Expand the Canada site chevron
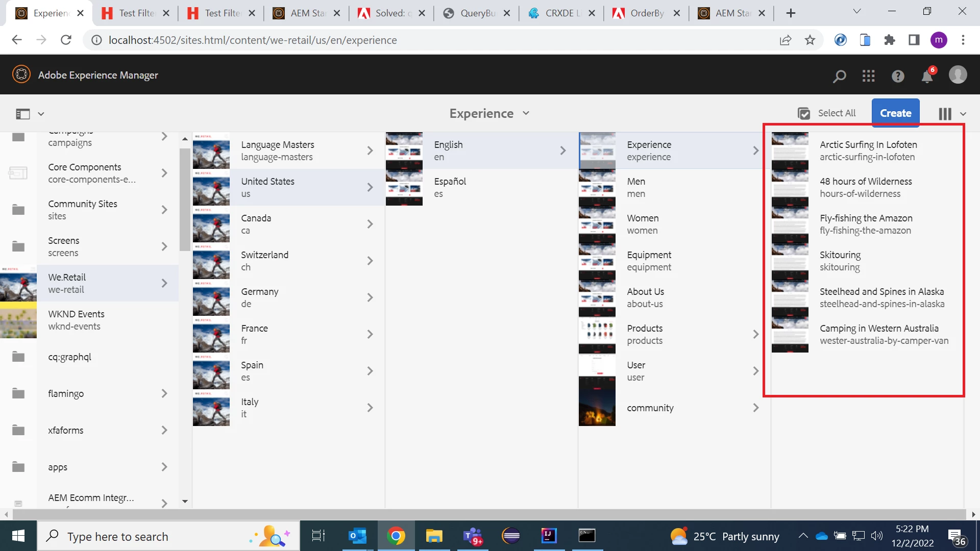980x551 pixels. 370,224
